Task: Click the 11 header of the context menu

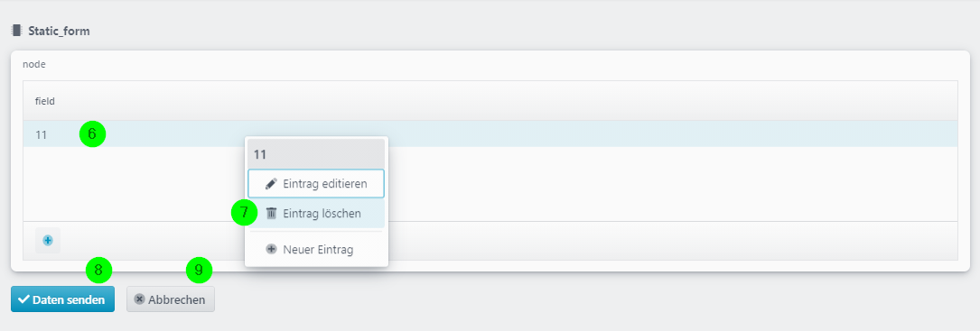Action: pos(316,153)
